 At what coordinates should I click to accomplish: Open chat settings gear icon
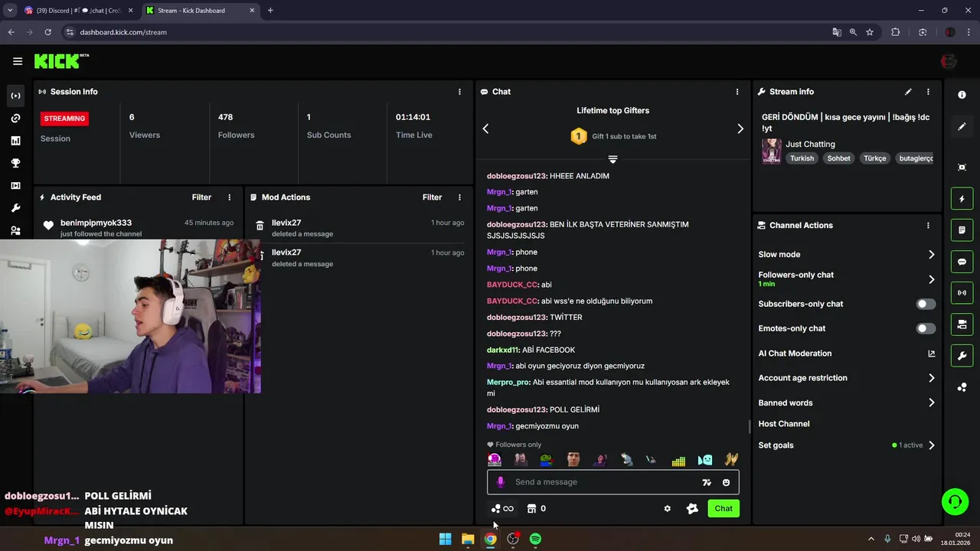[667, 508]
